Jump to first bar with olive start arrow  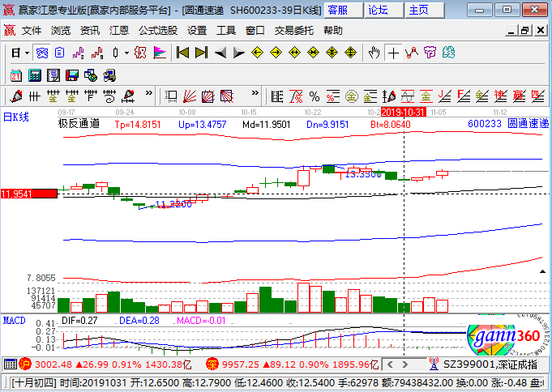(x=182, y=53)
